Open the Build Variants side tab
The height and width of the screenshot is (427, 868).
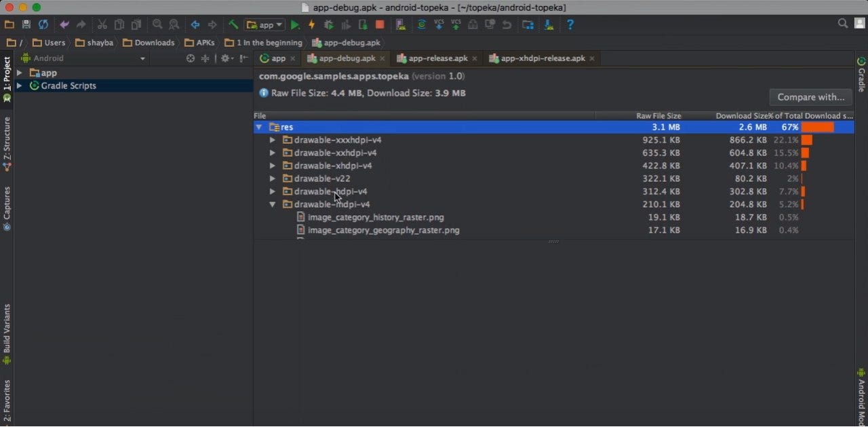[7, 334]
